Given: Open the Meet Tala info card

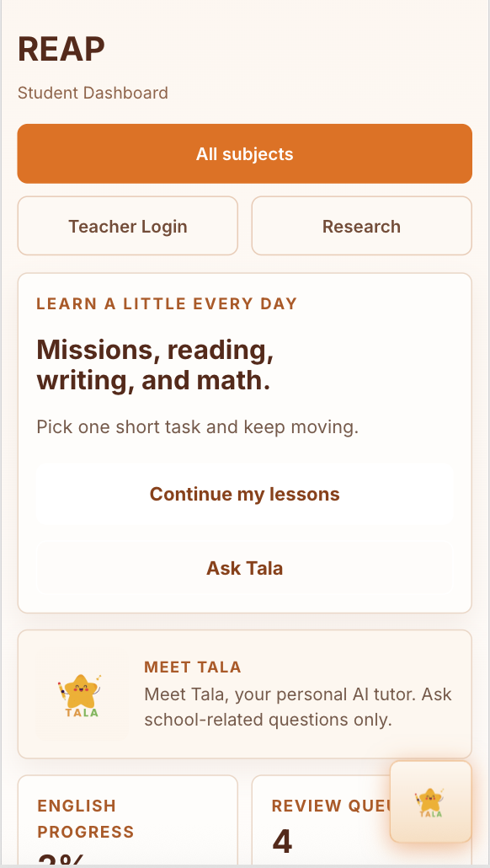Looking at the screenshot, I should click(x=244, y=694).
